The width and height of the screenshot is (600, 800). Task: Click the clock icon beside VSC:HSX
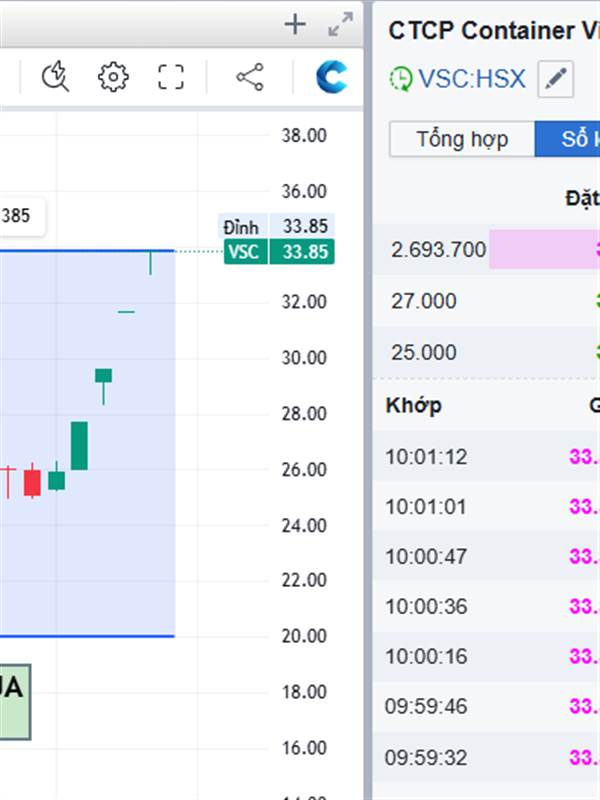[401, 79]
